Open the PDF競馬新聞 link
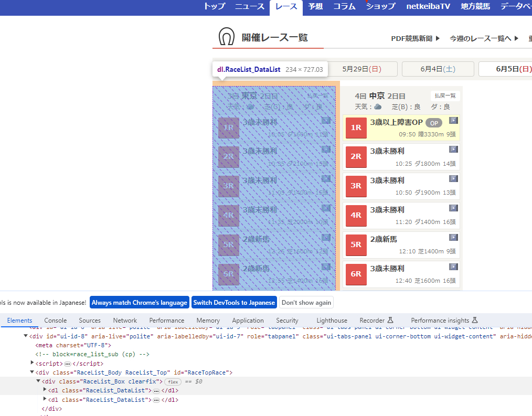532x416 pixels. [416, 38]
